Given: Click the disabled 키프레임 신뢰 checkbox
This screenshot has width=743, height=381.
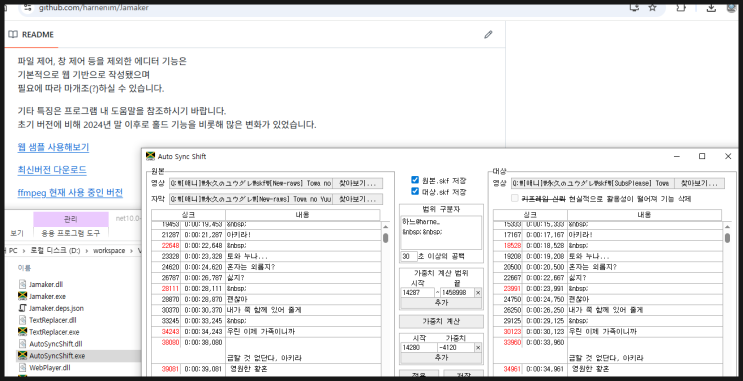Looking at the screenshot, I should pyautogui.click(x=515, y=199).
